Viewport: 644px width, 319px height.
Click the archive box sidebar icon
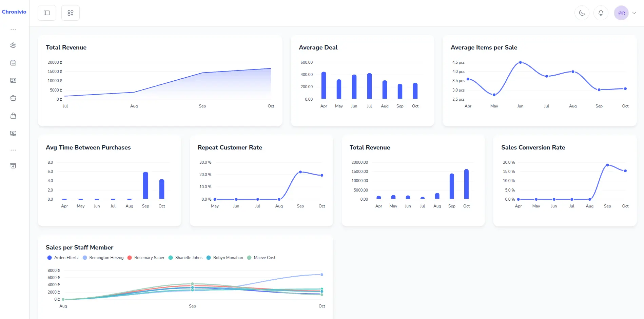pyautogui.click(x=13, y=166)
